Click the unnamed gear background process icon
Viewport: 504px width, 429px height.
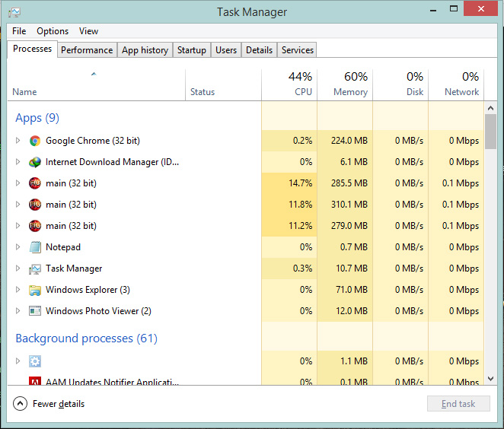pos(35,361)
